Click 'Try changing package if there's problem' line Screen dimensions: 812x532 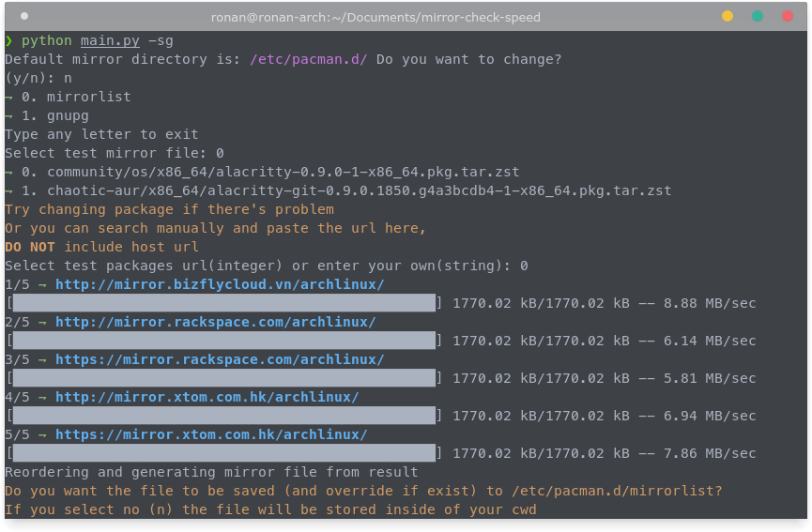pyautogui.click(x=169, y=209)
